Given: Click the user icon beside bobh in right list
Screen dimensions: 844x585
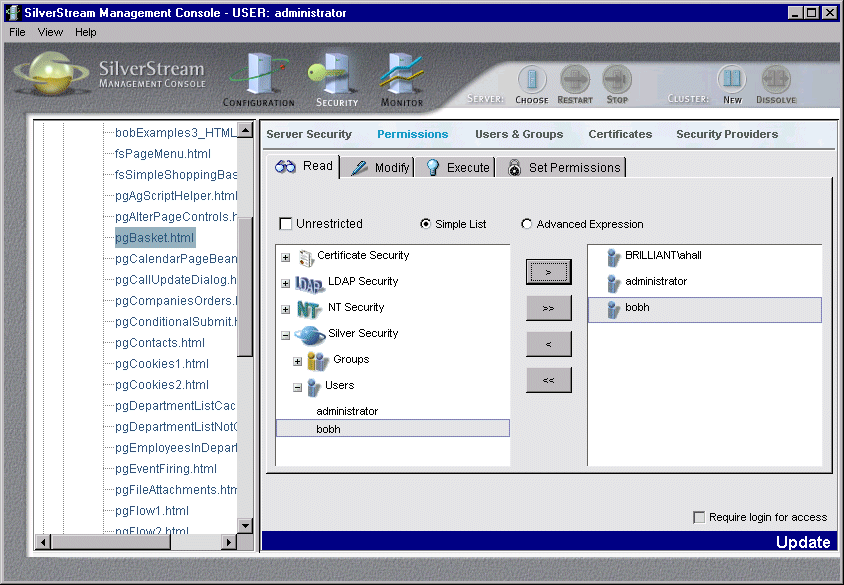Looking at the screenshot, I should click(x=613, y=309).
